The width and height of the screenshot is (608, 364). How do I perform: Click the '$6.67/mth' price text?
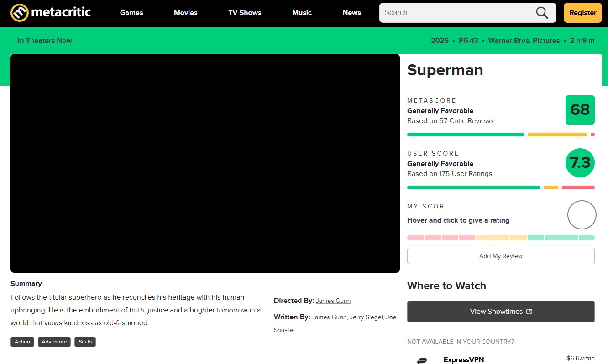pyautogui.click(x=581, y=359)
